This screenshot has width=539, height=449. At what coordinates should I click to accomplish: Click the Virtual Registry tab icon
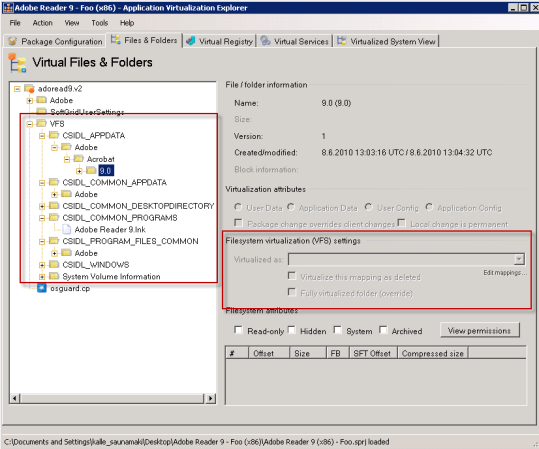pyautogui.click(x=190, y=41)
